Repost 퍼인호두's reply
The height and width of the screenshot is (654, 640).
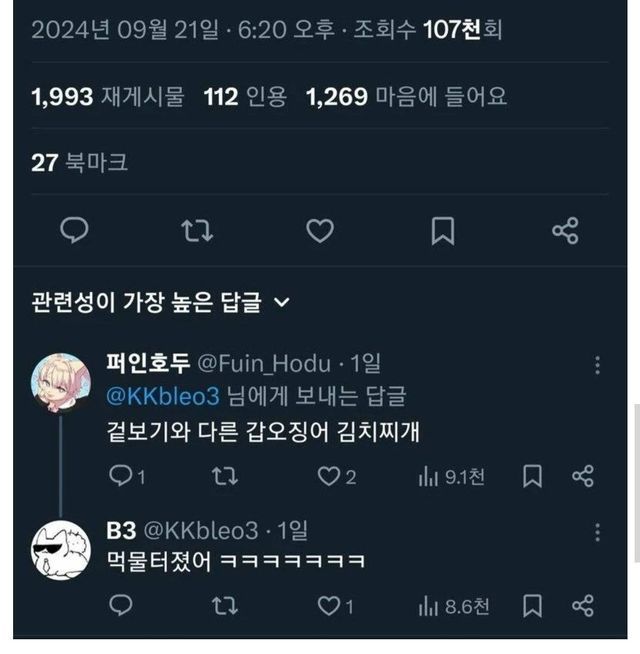(225, 477)
